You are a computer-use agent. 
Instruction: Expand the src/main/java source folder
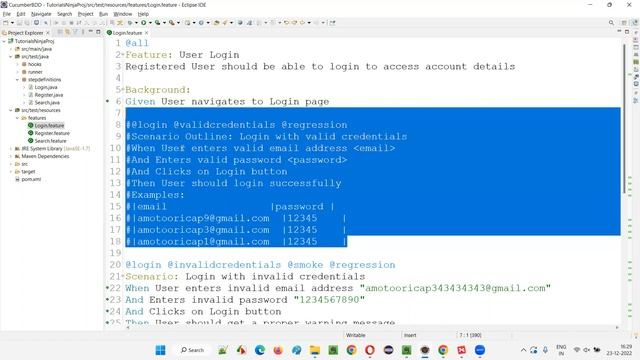click(11, 49)
